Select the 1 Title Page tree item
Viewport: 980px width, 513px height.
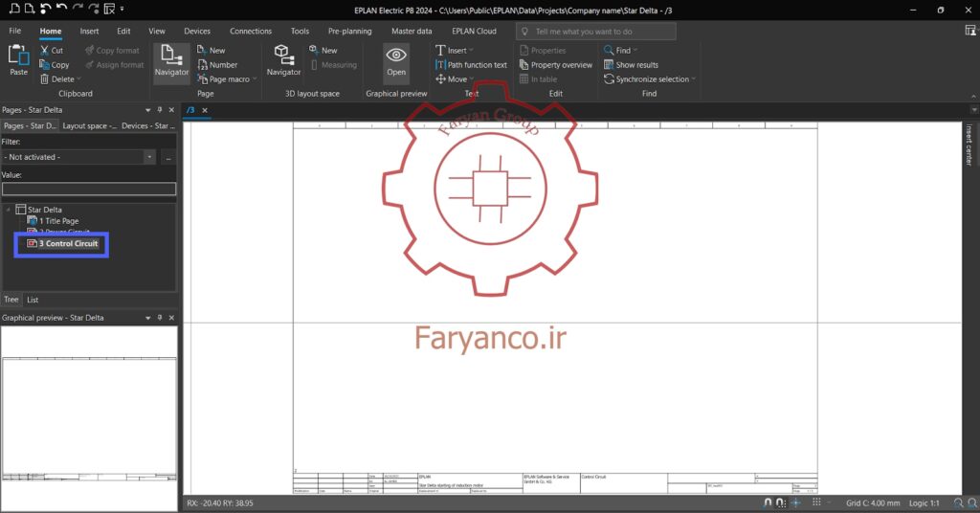coord(54,220)
